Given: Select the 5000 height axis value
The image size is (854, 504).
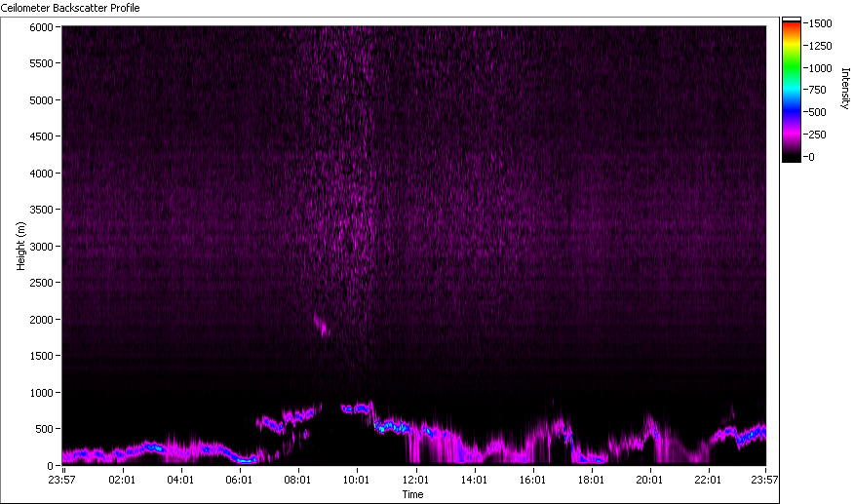Looking at the screenshot, I should (x=41, y=100).
